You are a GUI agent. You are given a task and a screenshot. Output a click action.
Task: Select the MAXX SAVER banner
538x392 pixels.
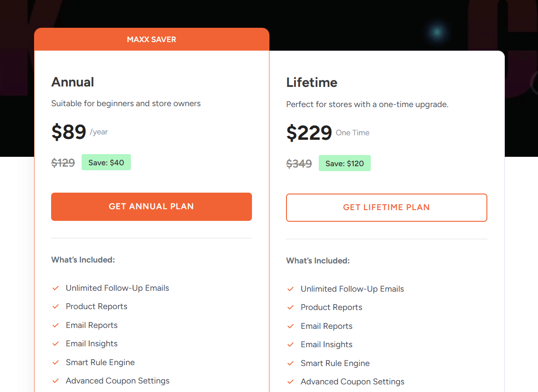[152, 39]
